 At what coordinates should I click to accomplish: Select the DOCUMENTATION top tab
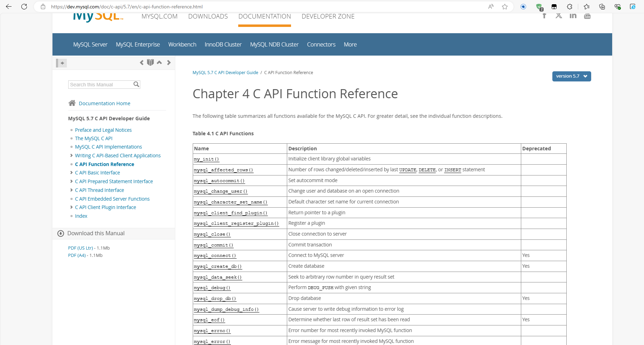pos(264,16)
